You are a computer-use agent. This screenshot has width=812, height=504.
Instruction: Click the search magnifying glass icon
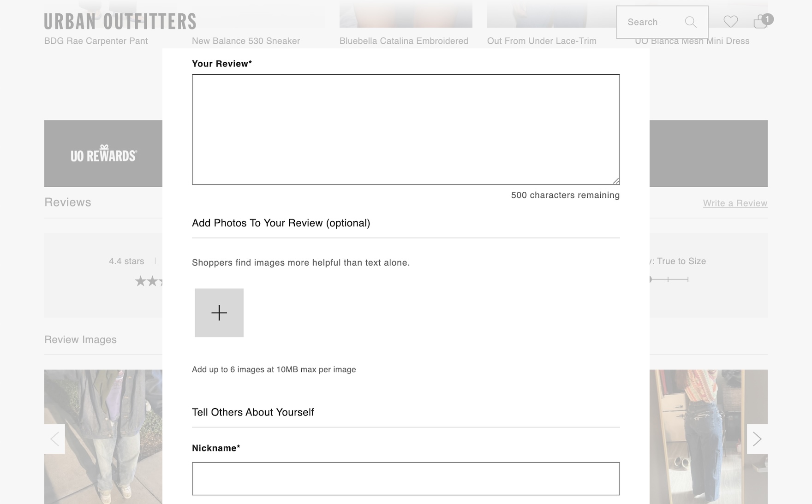(x=690, y=22)
